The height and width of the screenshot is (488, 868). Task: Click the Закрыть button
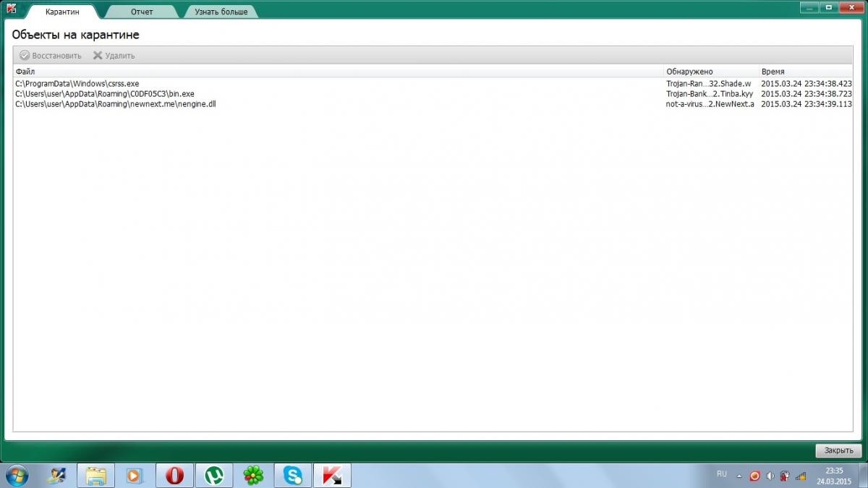[x=838, y=450]
